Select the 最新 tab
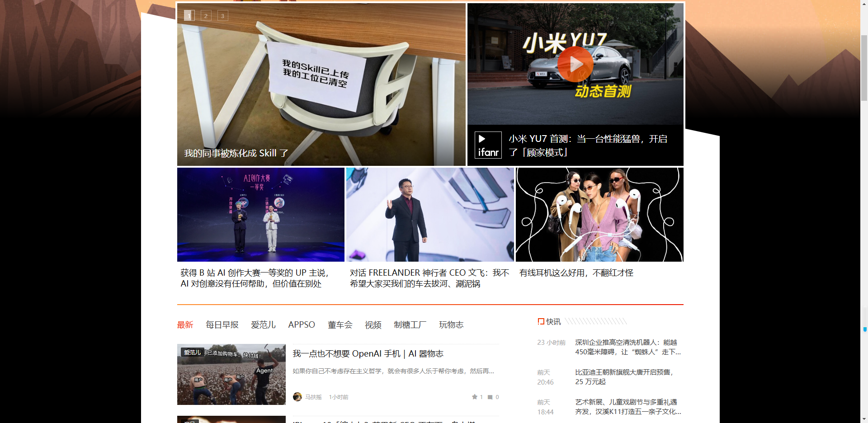The width and height of the screenshot is (868, 423). click(185, 325)
